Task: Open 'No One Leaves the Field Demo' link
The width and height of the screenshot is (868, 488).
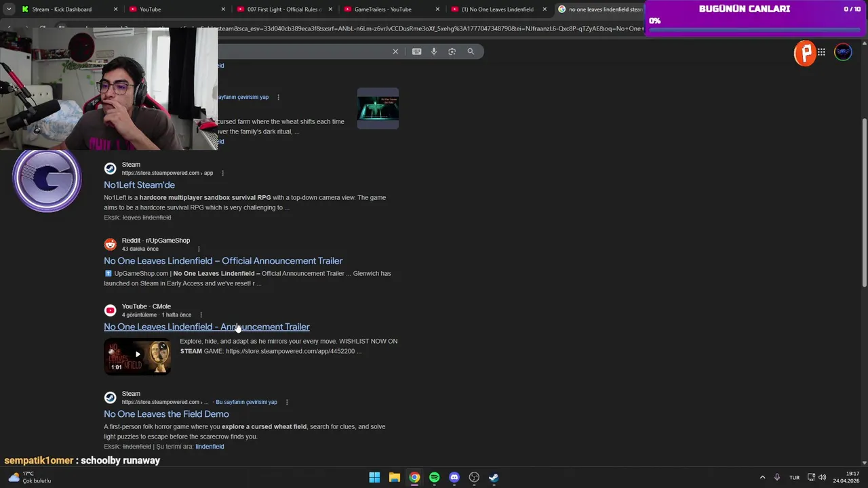Action: coord(166,414)
